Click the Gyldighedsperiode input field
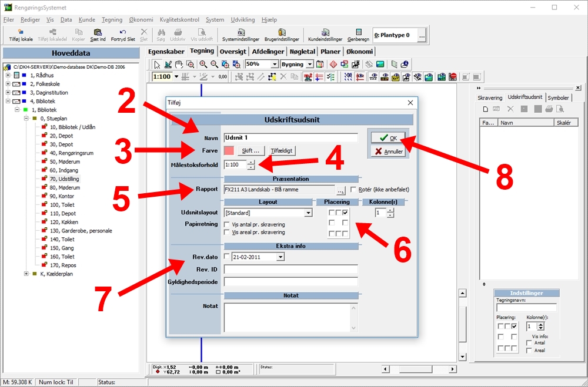This screenshot has width=588, height=387. coord(290,282)
